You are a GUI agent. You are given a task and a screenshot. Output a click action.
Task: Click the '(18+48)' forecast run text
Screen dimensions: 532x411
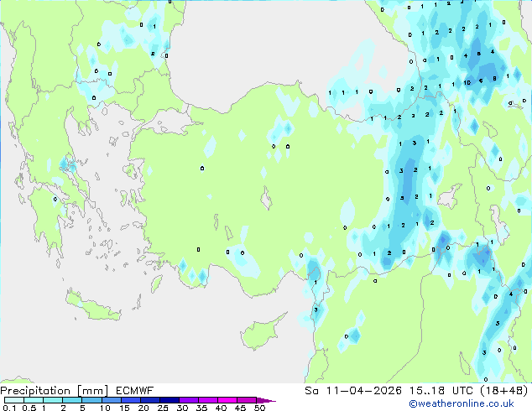[504, 391]
